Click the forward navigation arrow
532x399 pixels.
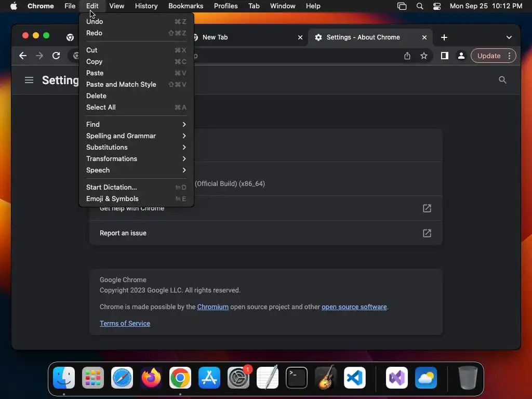pos(39,56)
